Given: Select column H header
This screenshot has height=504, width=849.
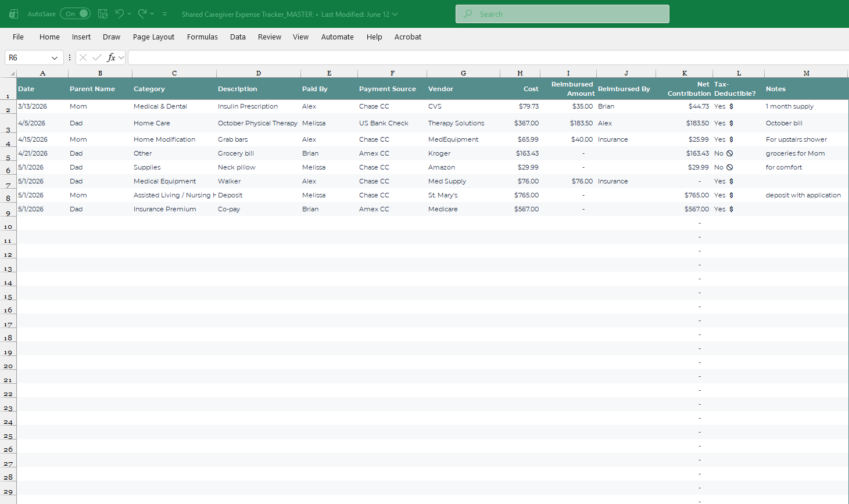Looking at the screenshot, I should 520,73.
